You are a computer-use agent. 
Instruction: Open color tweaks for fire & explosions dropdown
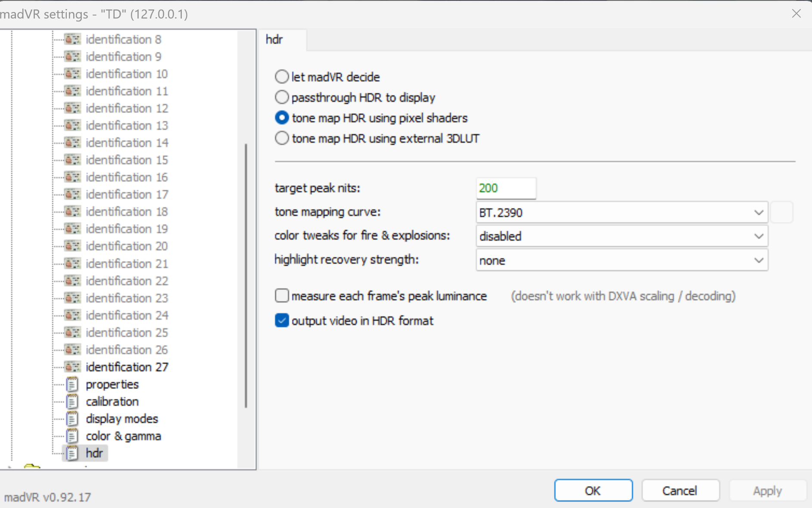[622, 236]
